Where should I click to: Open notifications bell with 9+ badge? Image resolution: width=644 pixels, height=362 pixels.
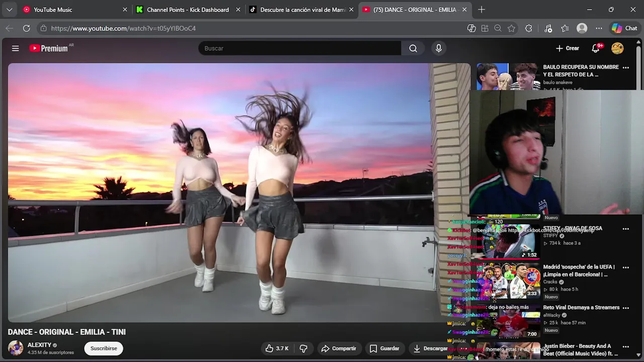point(596,48)
